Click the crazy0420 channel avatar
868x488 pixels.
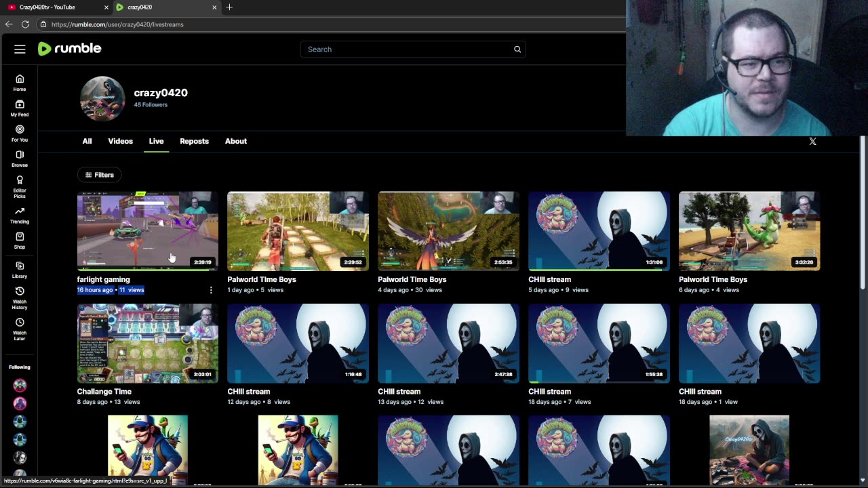pos(102,98)
